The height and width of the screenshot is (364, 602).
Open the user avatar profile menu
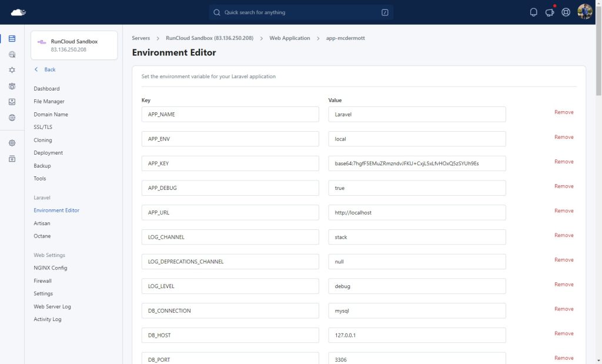[585, 12]
